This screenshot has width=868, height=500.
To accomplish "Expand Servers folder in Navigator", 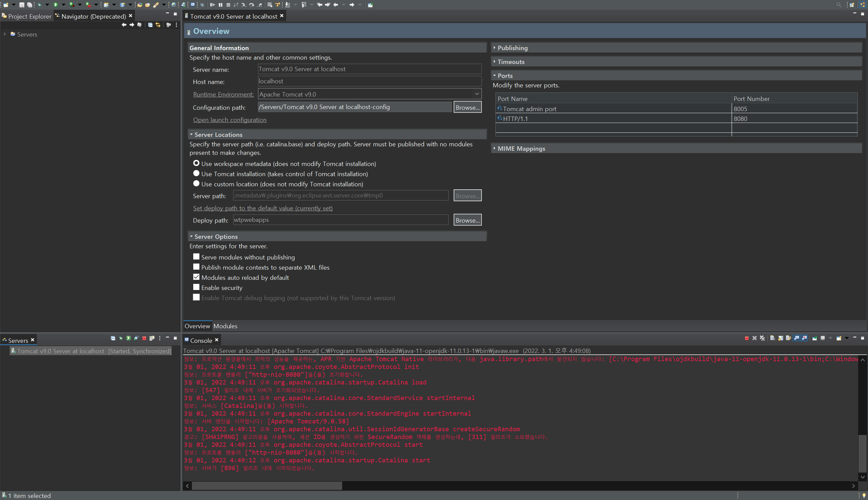I will [x=5, y=34].
